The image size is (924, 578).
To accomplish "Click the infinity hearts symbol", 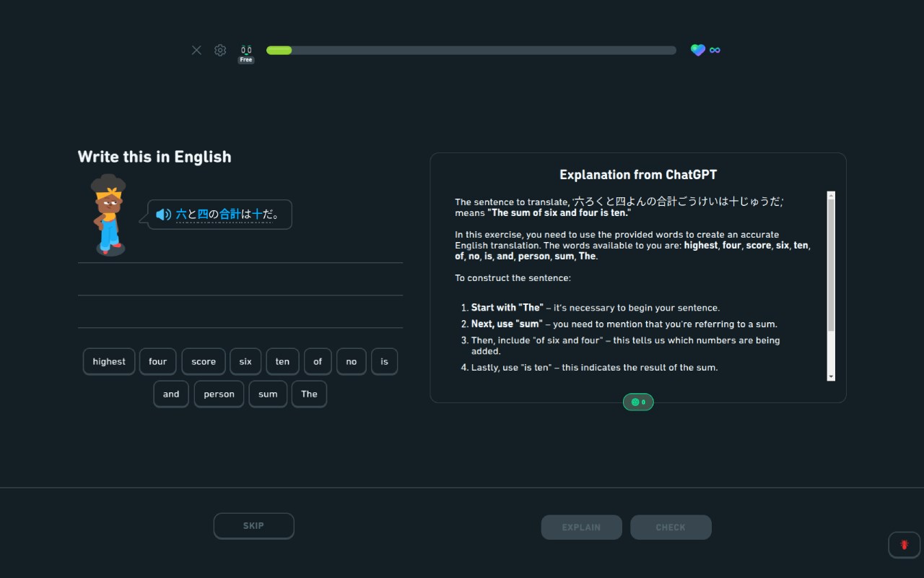I will [x=715, y=50].
